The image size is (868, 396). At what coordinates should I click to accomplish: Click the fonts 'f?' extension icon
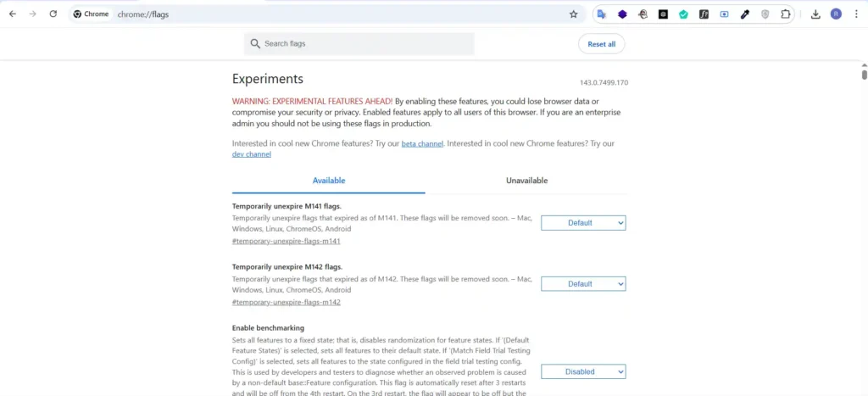(704, 14)
